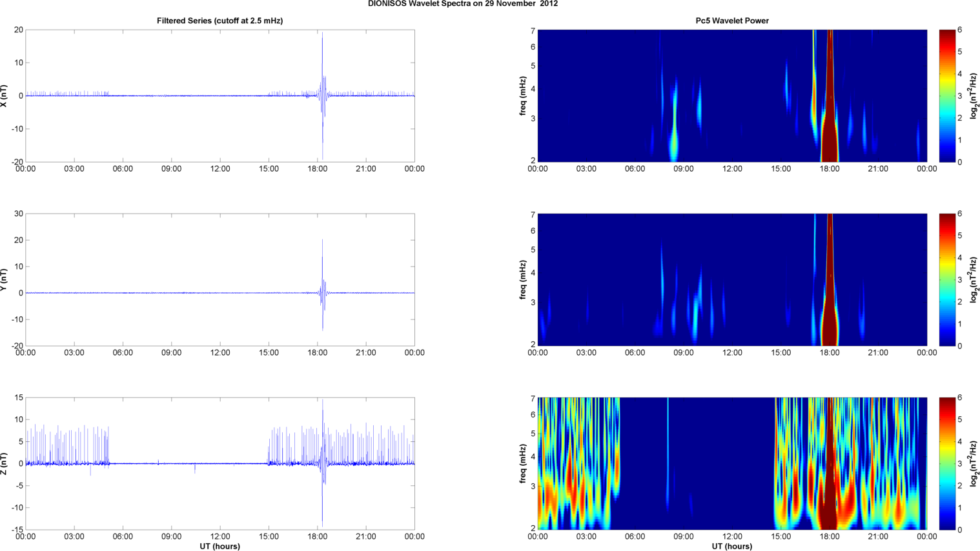
Task: Click the log2(nT²/Hz) label beside bottom colorbar
Action: 974,464
